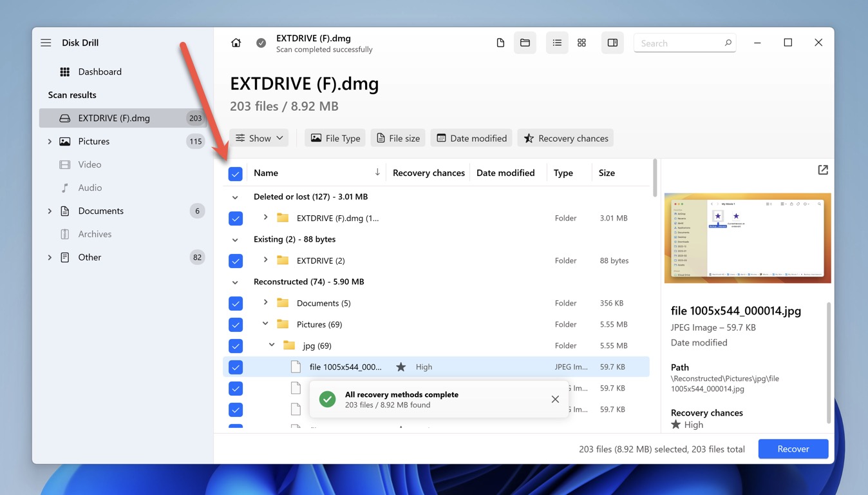868x495 pixels.
Task: Toggle the preview panel icon
Action: pos(612,43)
